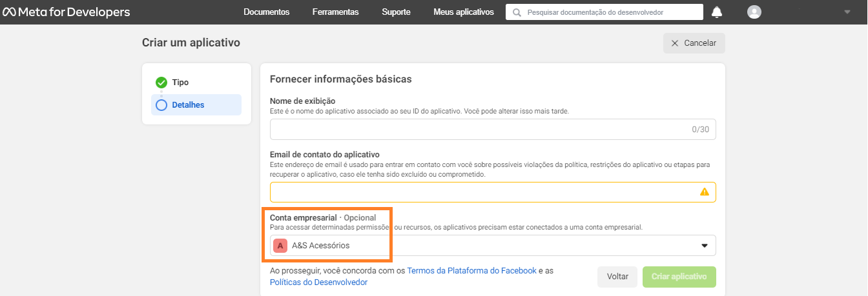Open the A&S Acessórios business account selector

click(493, 246)
